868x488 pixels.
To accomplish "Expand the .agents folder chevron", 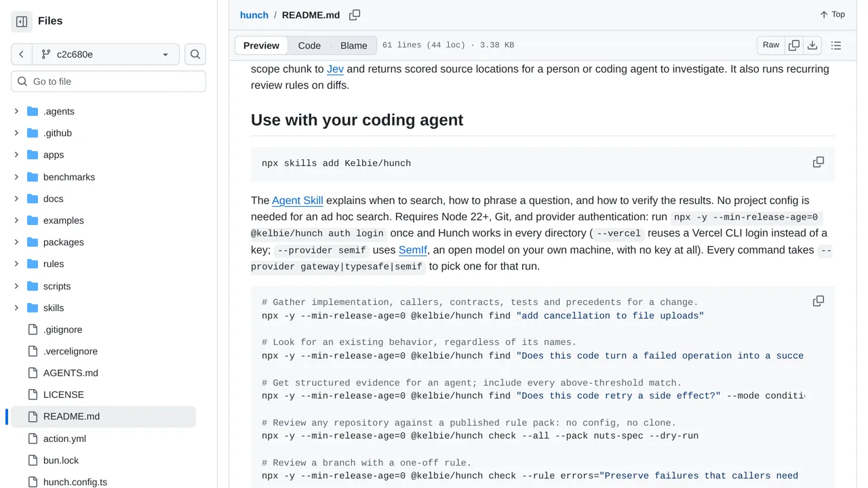I will point(16,111).
